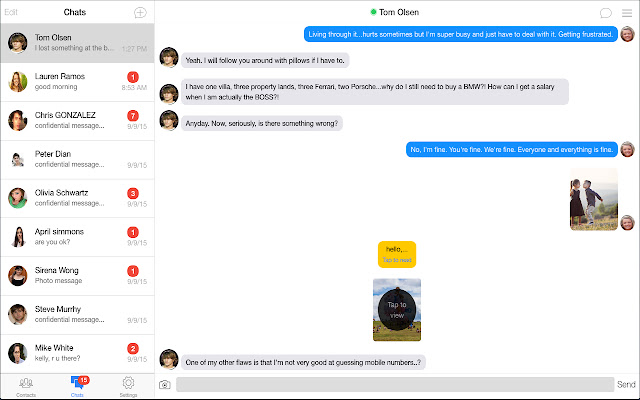Click the 'I have one villa' message
Viewport: 640px width, 400px height.
(x=375, y=92)
